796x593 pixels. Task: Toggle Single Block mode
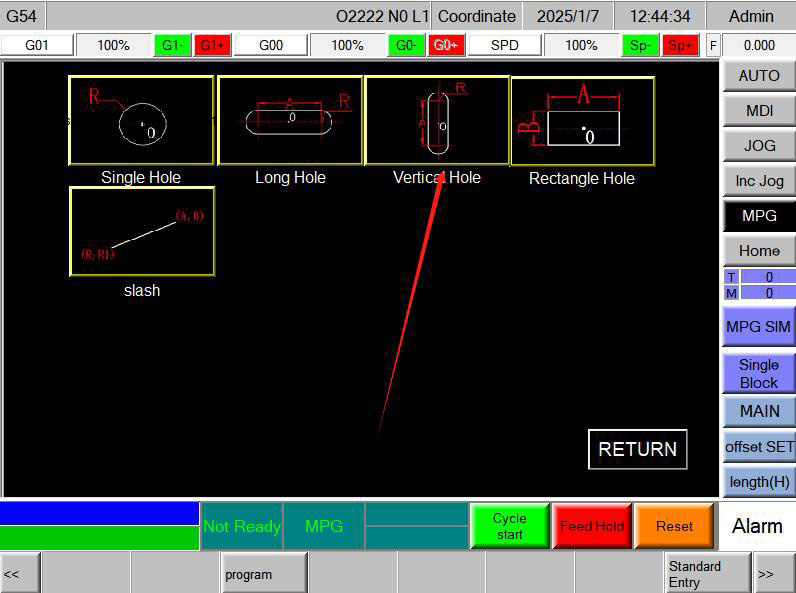[x=759, y=373]
